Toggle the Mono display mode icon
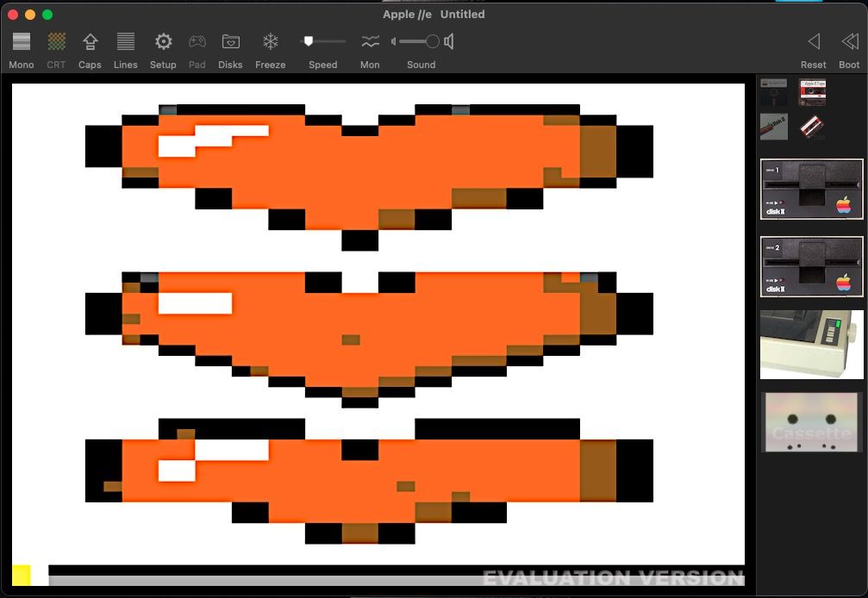Screen dimensions: 868x598 point(22,41)
